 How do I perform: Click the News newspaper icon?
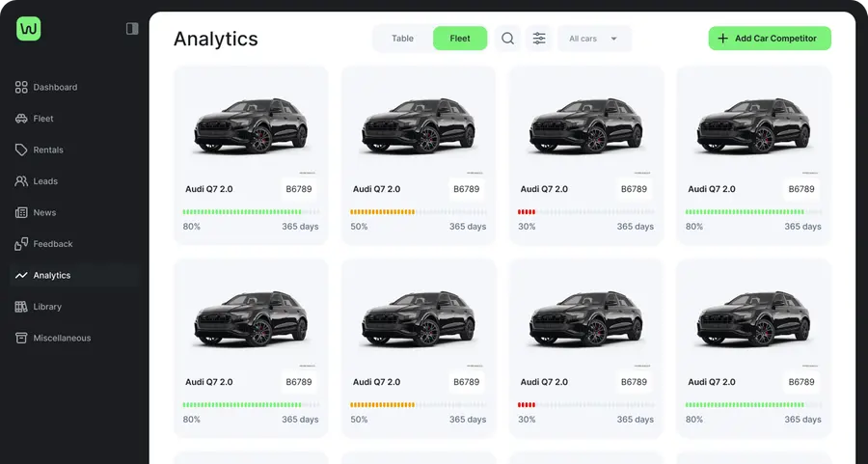coord(21,212)
